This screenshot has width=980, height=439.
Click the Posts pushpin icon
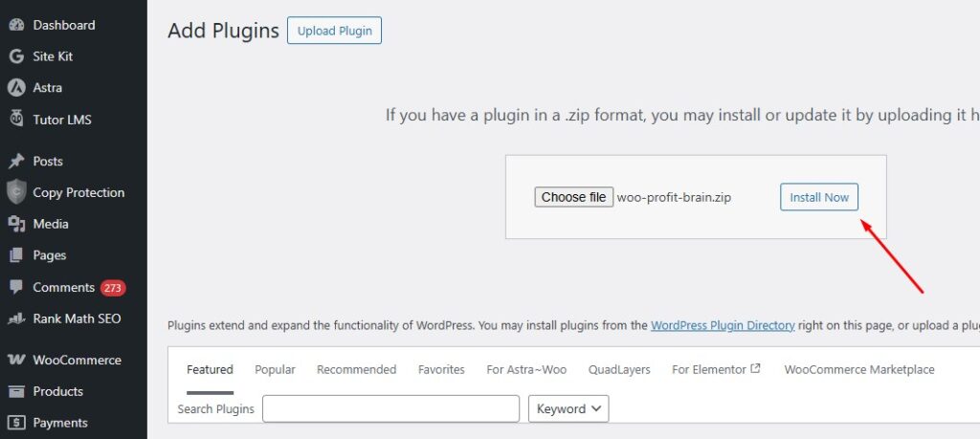pyautogui.click(x=16, y=161)
